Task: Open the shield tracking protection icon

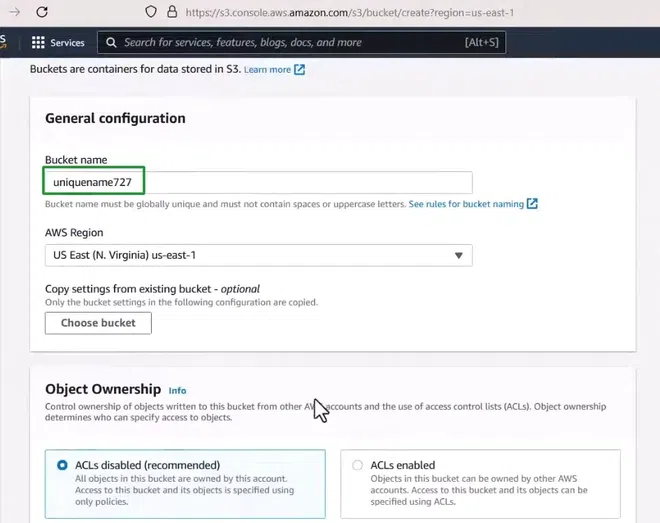Action: [151, 12]
